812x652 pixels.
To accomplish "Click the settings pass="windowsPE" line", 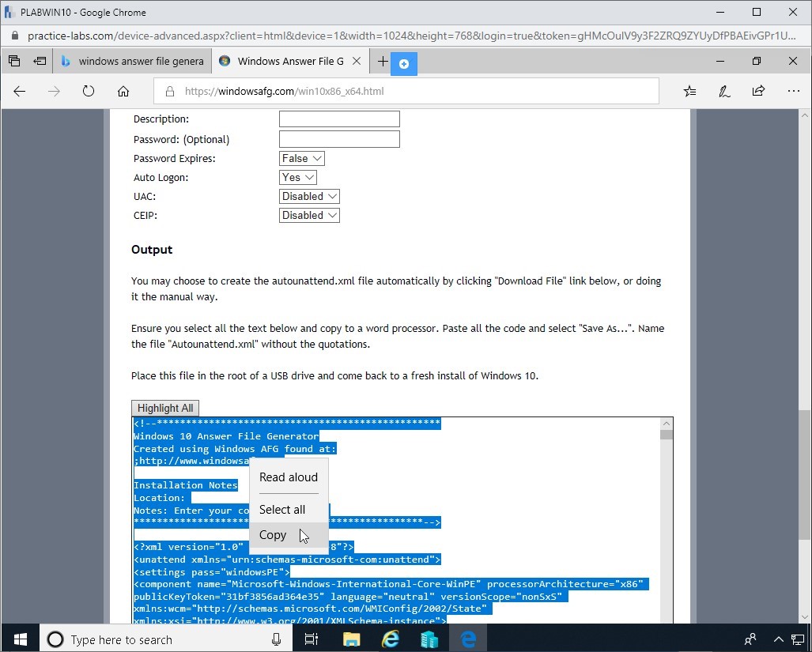I will click(x=211, y=572).
